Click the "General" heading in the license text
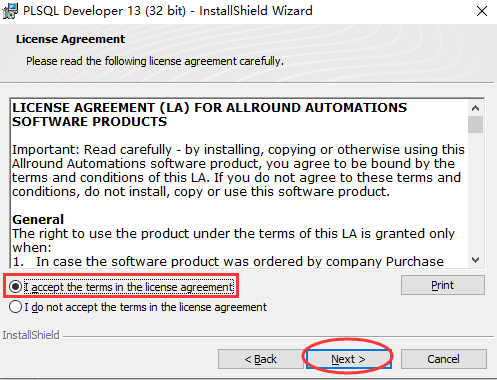497x380 pixels. 38,220
